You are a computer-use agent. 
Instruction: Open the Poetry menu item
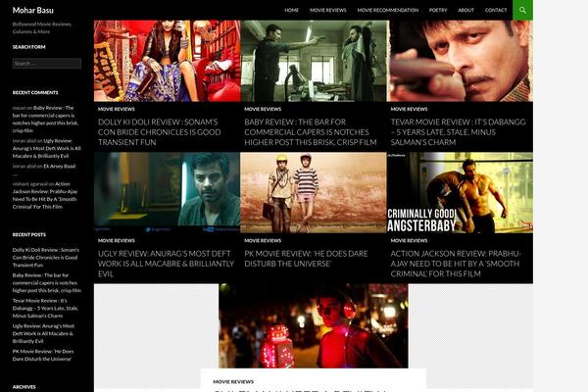pos(438,10)
